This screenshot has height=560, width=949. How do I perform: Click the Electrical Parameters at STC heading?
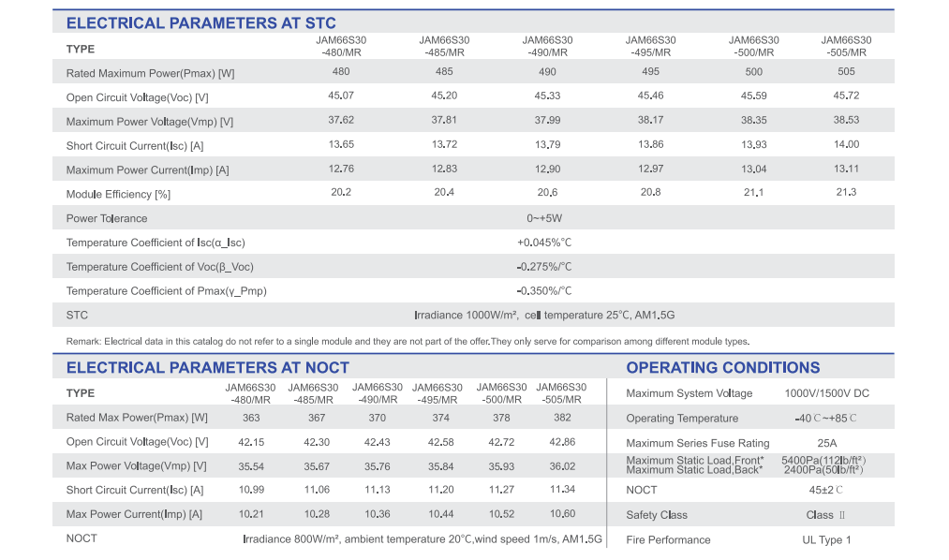[x=200, y=23]
